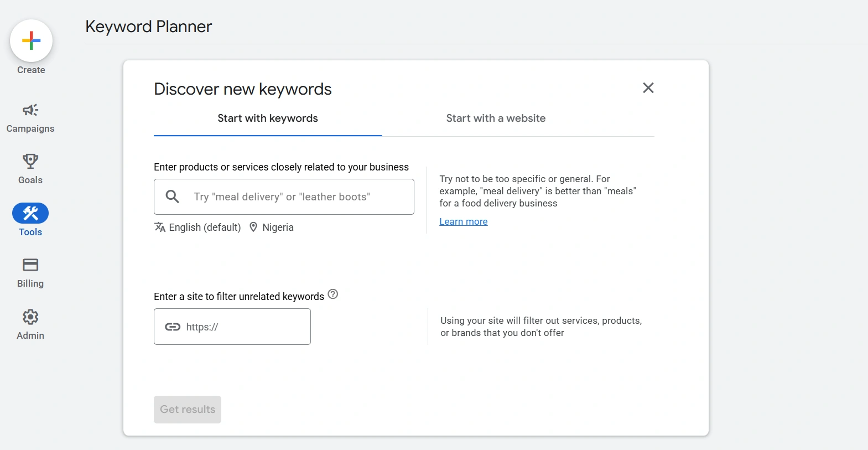Click 'Enter products or services' label
The height and width of the screenshot is (450, 868).
281,167
